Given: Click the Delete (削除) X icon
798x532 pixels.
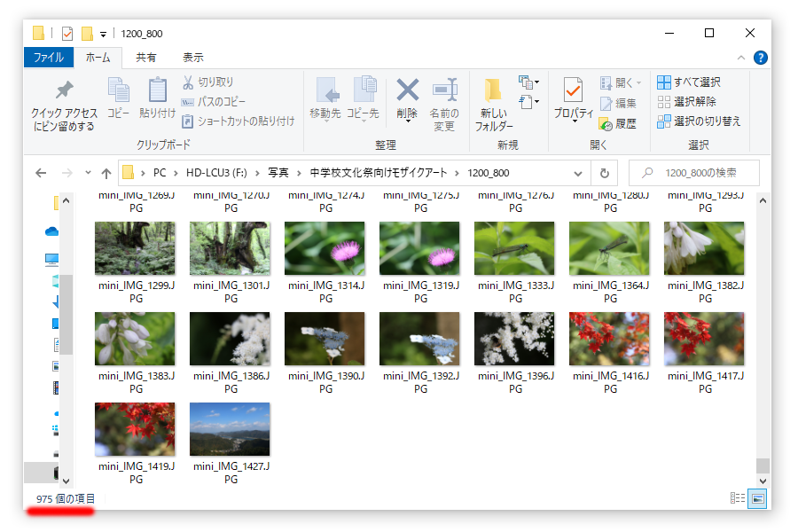Looking at the screenshot, I should (x=407, y=90).
